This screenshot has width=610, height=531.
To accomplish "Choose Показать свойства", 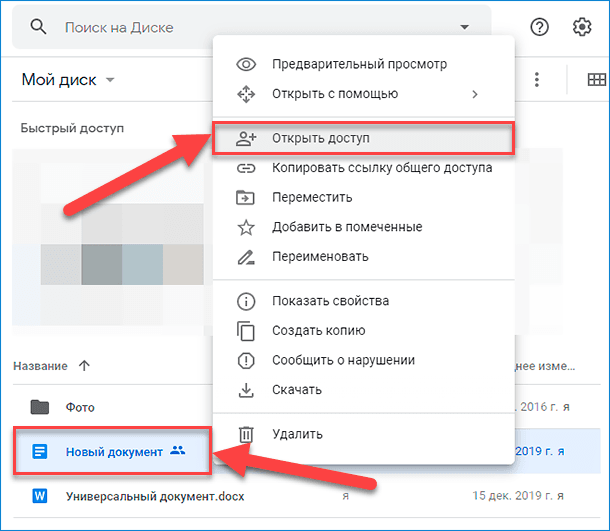I will [x=363, y=301].
